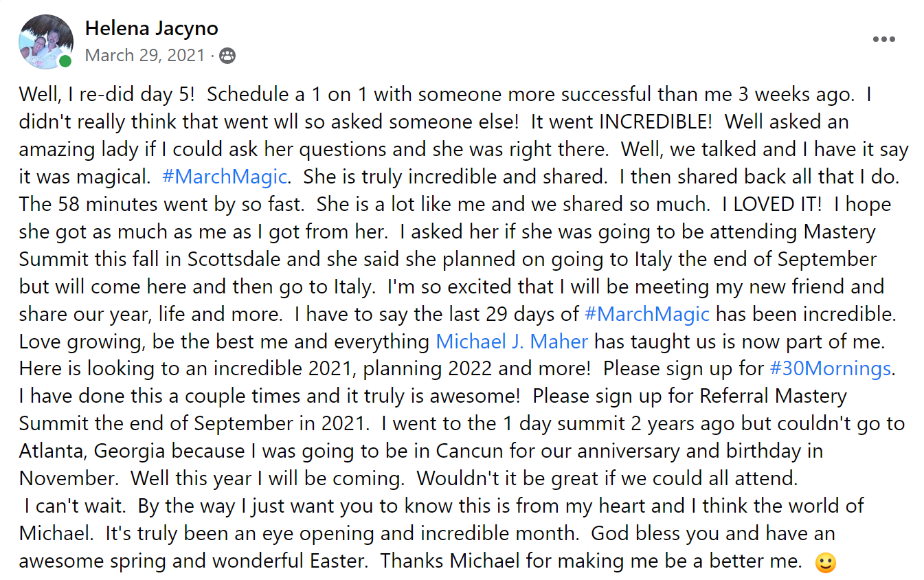Click the capitalized word "INCREDIBLE!" in the post
The width and height of the screenshot is (924, 580).
pos(655,122)
